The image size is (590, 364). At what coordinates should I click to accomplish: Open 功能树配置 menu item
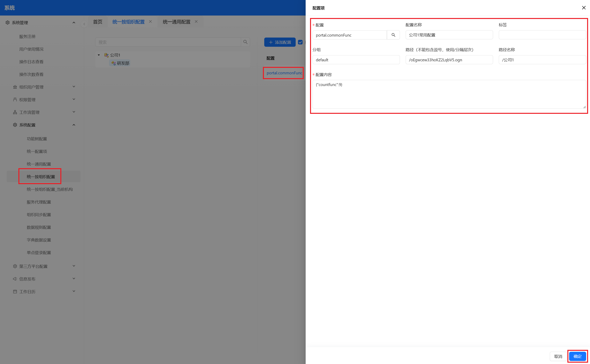(x=37, y=139)
